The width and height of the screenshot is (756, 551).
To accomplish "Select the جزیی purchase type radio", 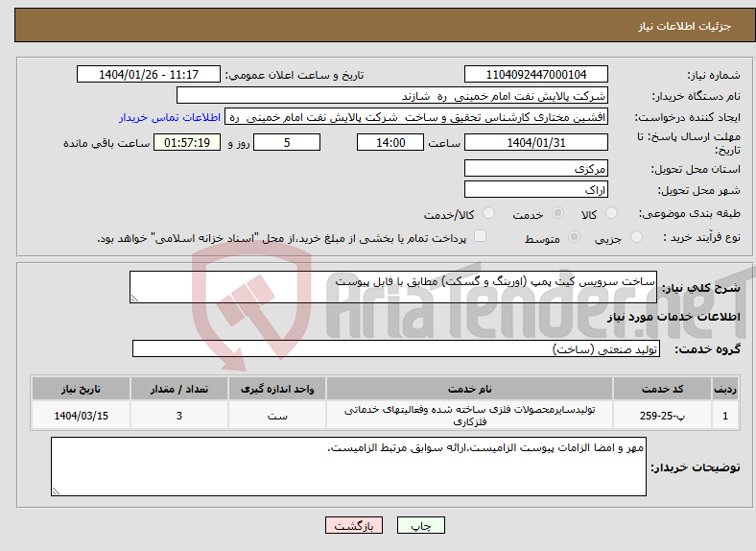I will (636, 237).
